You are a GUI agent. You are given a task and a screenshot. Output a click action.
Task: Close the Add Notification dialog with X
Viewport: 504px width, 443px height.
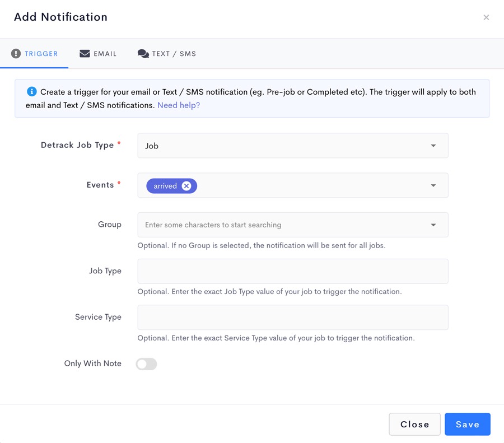tap(486, 17)
